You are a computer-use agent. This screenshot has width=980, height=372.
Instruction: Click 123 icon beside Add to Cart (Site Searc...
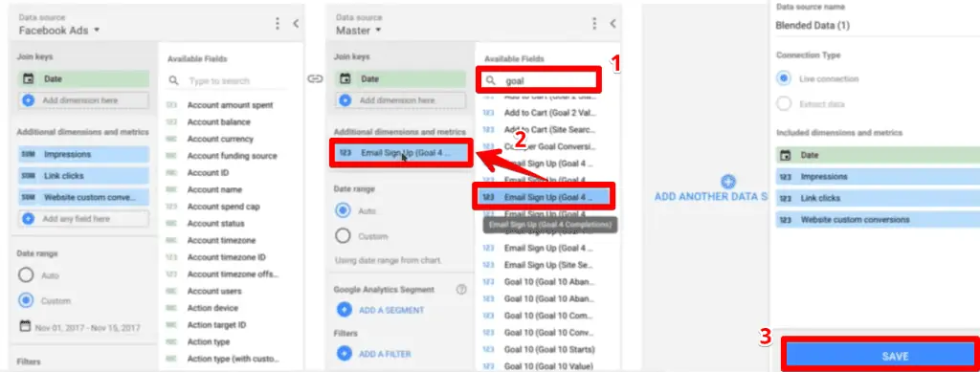coord(488,130)
